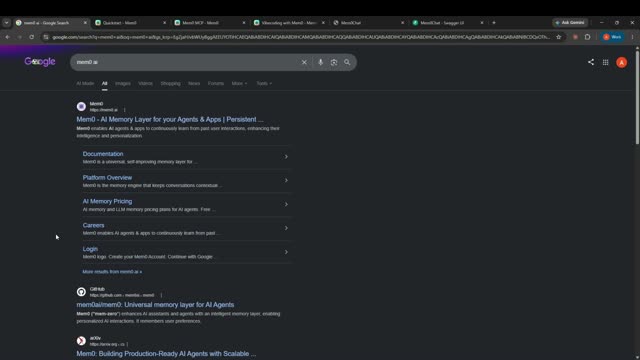Open Chrome three-dot menu
The width and height of the screenshot is (640, 360).
632,37
